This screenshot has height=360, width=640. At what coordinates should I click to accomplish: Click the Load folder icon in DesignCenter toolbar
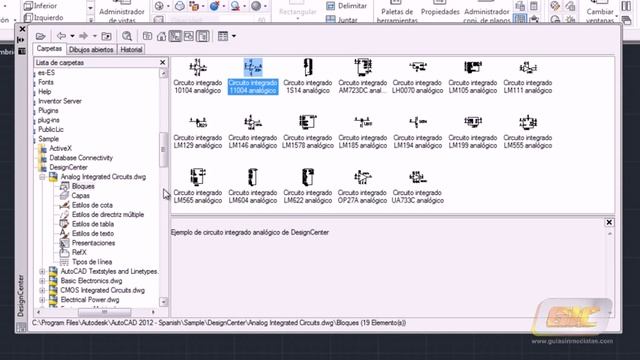40,36
